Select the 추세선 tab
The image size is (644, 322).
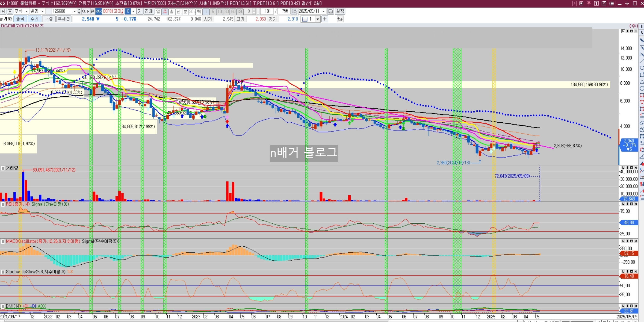click(64, 19)
